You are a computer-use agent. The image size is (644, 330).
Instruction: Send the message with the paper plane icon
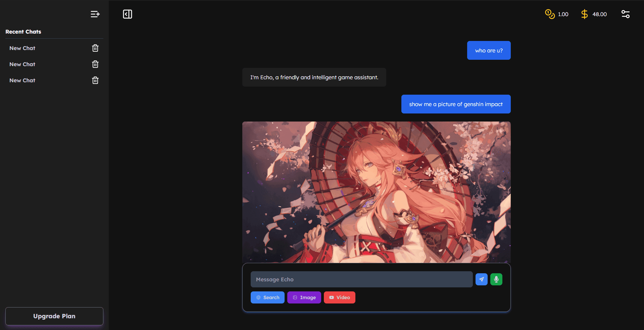pyautogui.click(x=481, y=279)
